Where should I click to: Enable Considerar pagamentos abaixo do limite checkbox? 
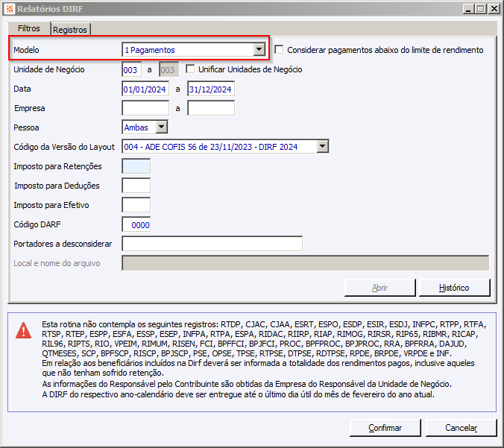coord(279,49)
